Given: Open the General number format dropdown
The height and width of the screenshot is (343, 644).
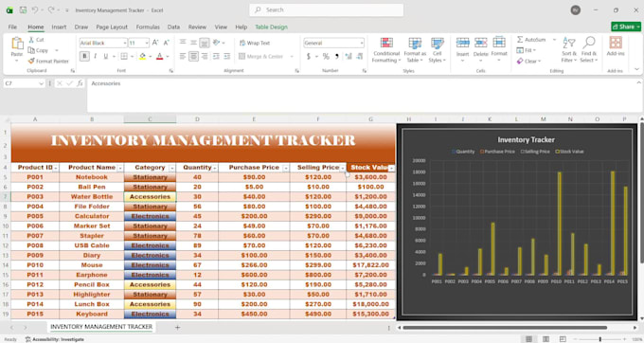Looking at the screenshot, I should (362, 43).
